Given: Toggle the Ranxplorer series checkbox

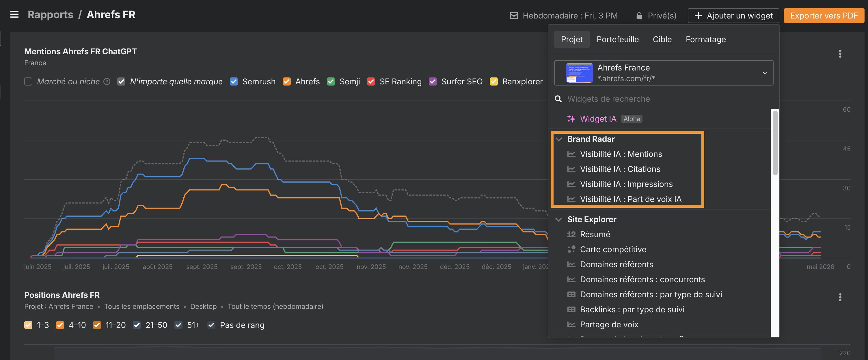Looking at the screenshot, I should tap(494, 81).
